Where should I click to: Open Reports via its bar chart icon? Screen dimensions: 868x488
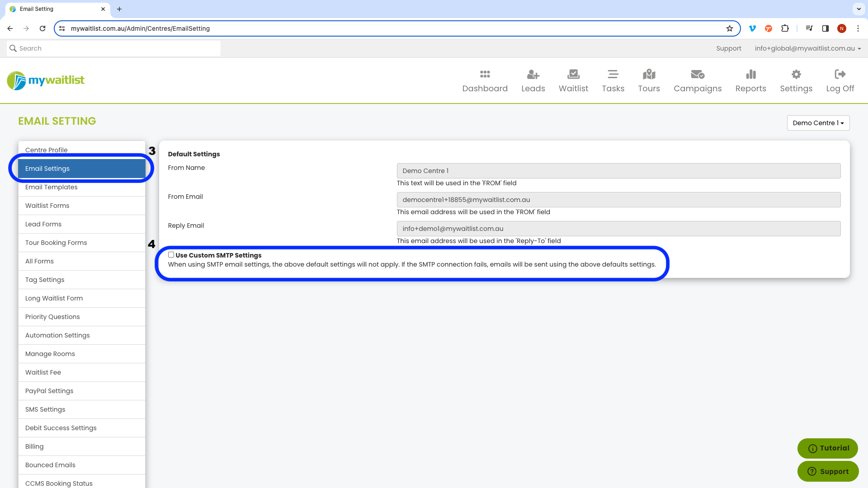click(x=750, y=74)
